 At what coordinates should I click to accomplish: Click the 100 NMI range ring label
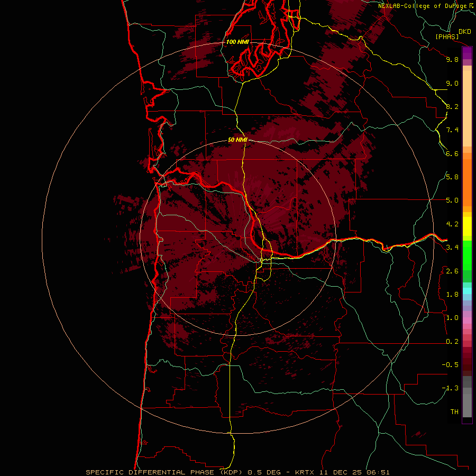coord(237,42)
